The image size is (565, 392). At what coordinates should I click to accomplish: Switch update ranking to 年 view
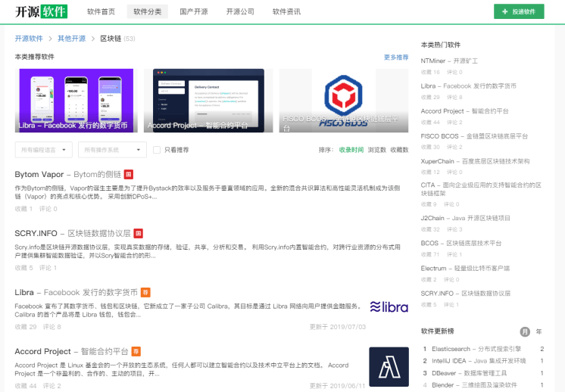point(538,331)
